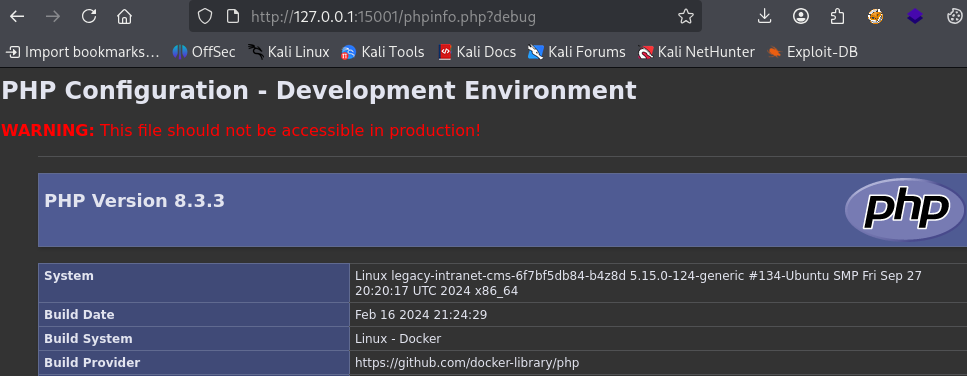Click the PHP logo image
This screenshot has width=967, height=376.
[x=904, y=210]
